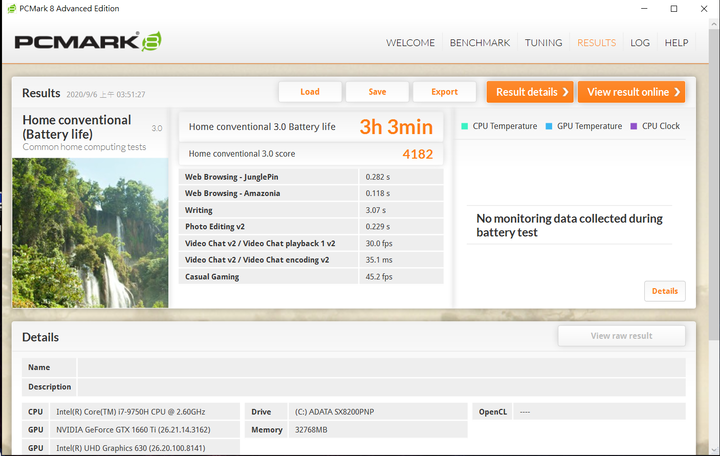Image resolution: width=720 pixels, height=456 pixels.
Task: Click the 0.282 s JunglePin value
Action: [377, 177]
